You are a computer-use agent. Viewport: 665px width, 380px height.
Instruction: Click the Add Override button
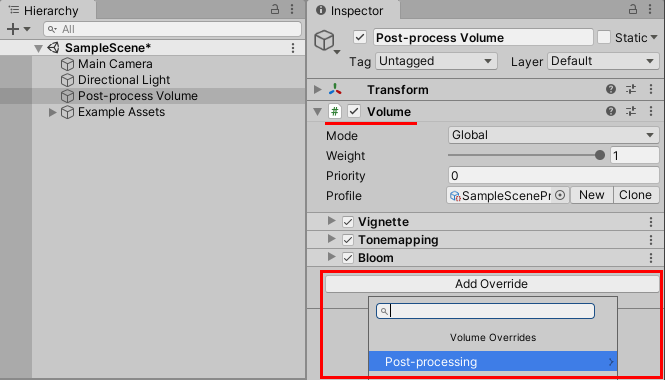(492, 284)
